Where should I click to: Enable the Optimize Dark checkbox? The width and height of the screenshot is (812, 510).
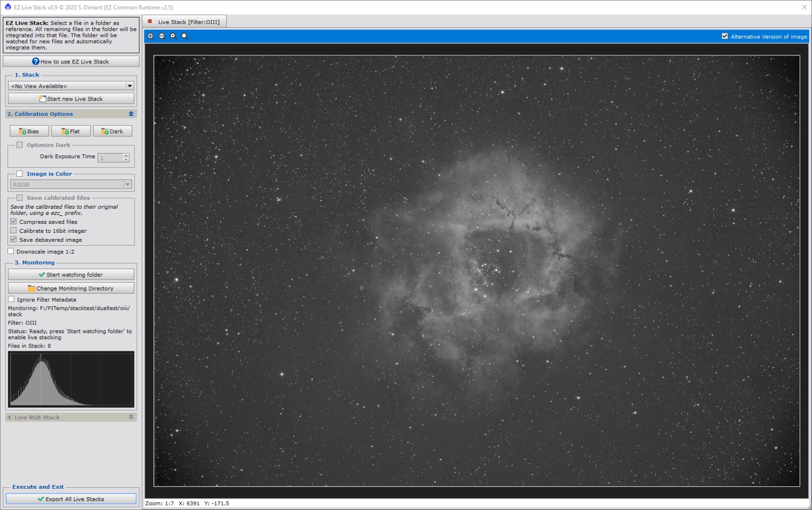20,145
